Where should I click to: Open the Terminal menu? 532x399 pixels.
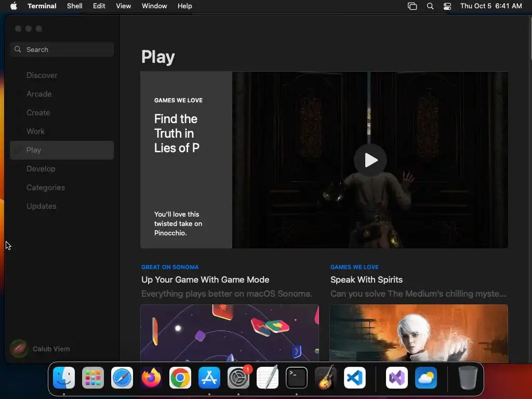42,6
